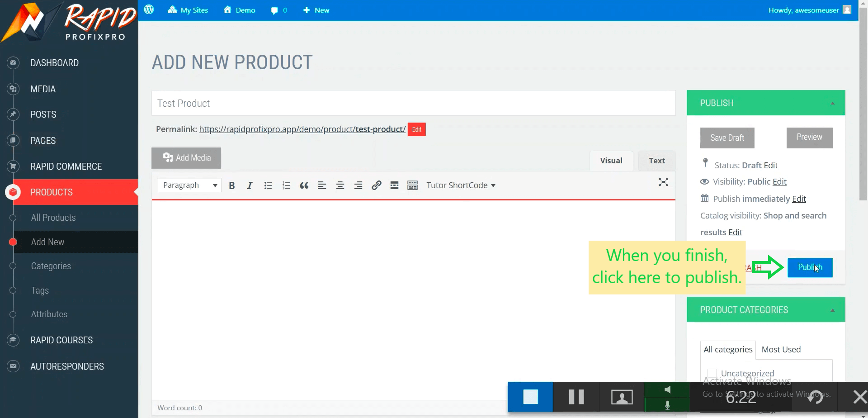Click the Add Media button

(x=186, y=158)
